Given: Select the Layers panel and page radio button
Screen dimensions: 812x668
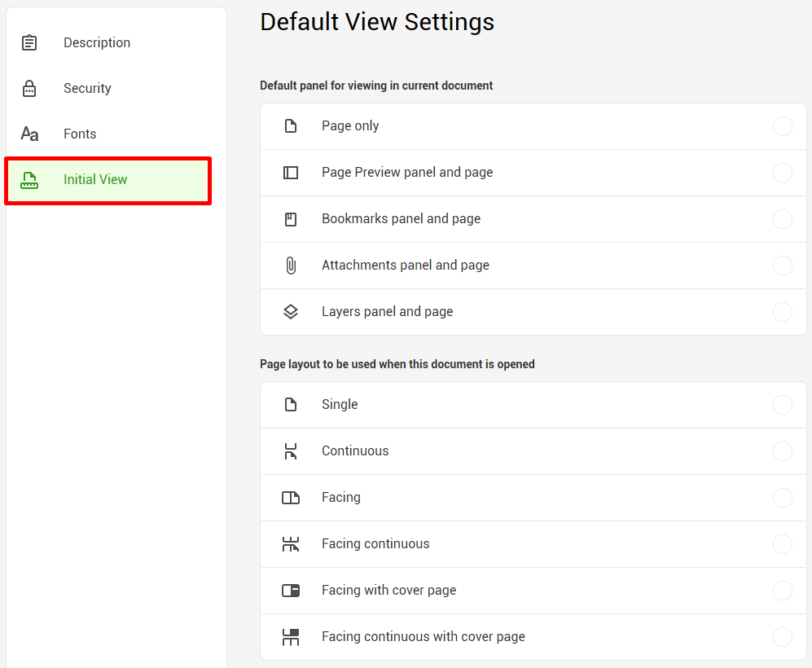Looking at the screenshot, I should (x=783, y=312).
